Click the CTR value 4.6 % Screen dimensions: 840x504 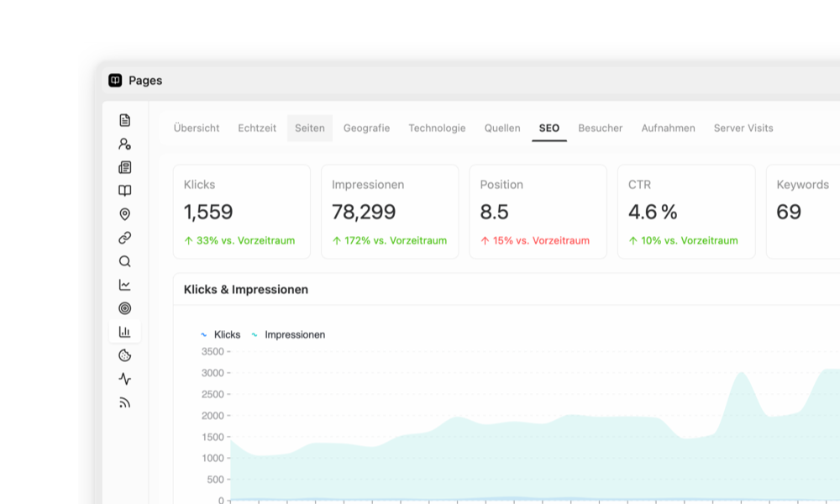tap(653, 212)
